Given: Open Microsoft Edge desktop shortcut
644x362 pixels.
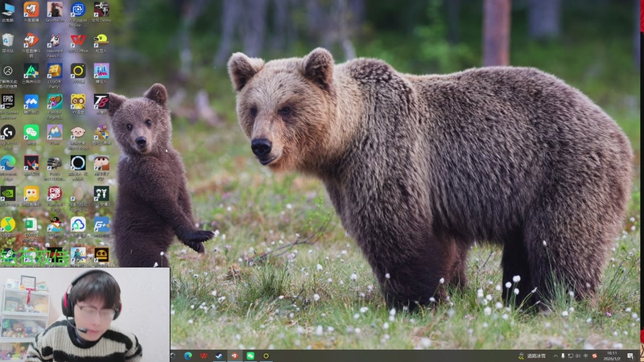Looking at the screenshot, I should pos(8,167).
